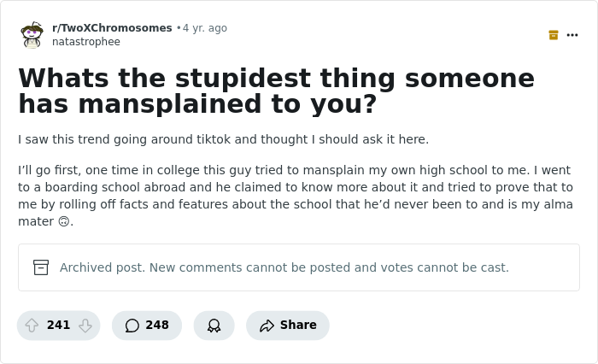This screenshot has height=364, width=598.
Task: Open the TwoXChromosomes subreddit avatar
Action: (x=32, y=35)
